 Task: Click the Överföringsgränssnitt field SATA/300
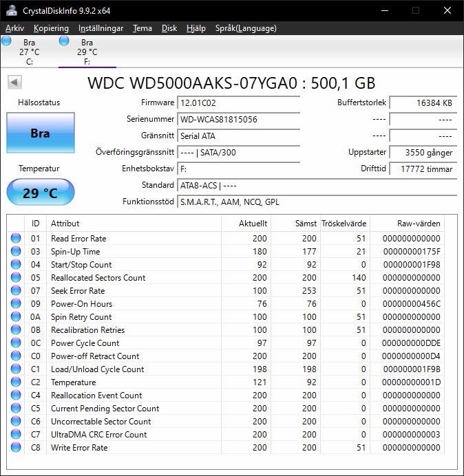[238, 153]
